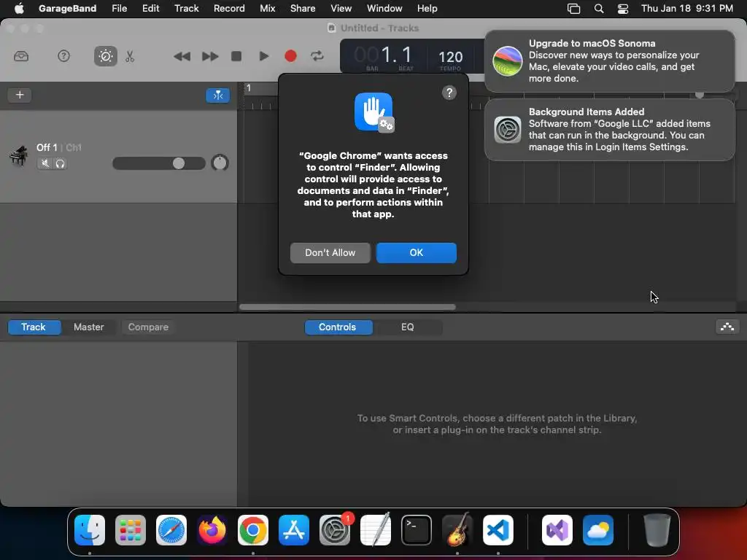Open Spotlight search in menu bar

[x=599, y=9]
